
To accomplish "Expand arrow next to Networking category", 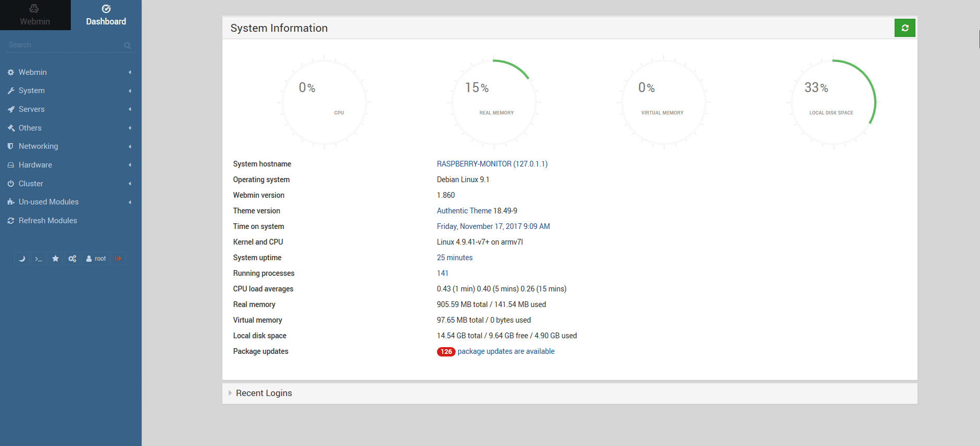I will tap(130, 146).
